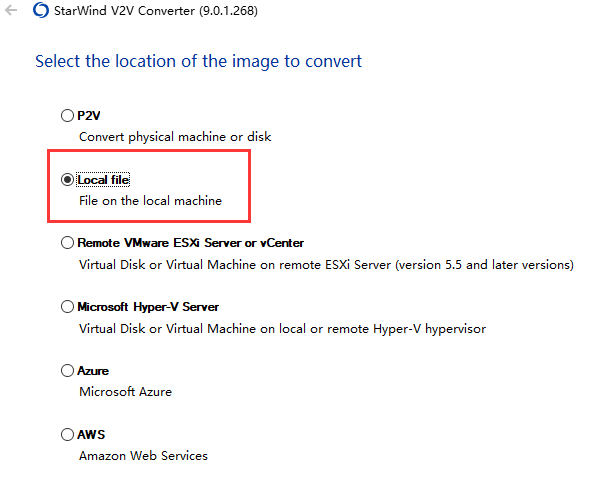Click the Local file label text

[x=103, y=180]
